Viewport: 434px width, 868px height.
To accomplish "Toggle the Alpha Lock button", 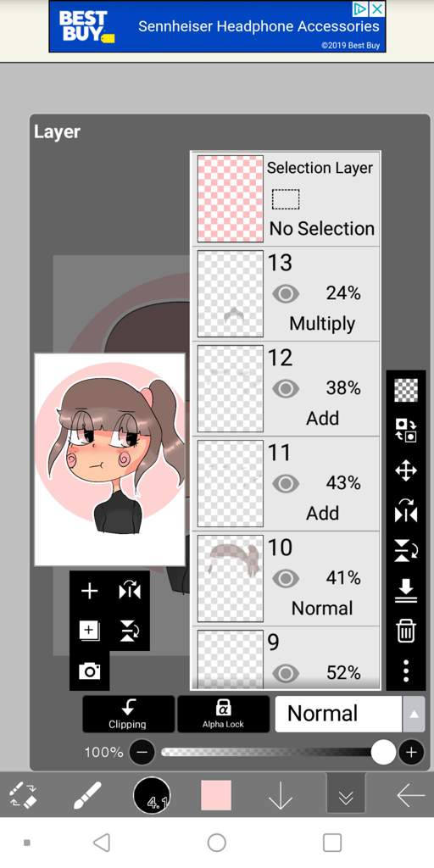I will coord(223,714).
